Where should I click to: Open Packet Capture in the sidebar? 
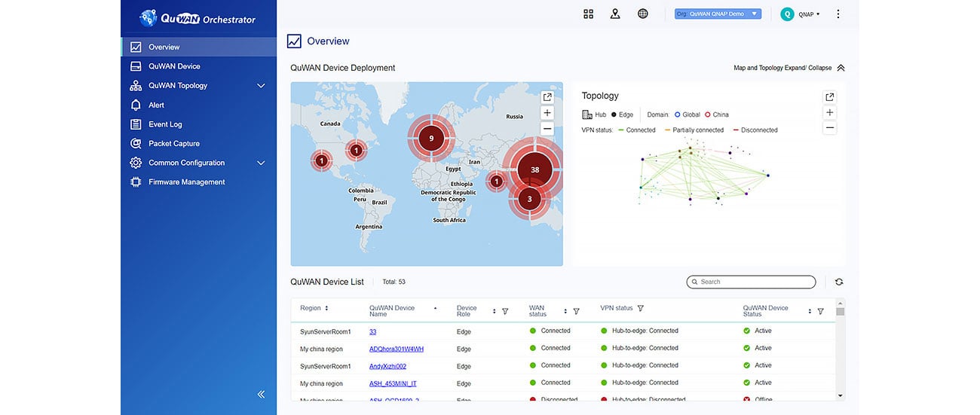tap(199, 143)
